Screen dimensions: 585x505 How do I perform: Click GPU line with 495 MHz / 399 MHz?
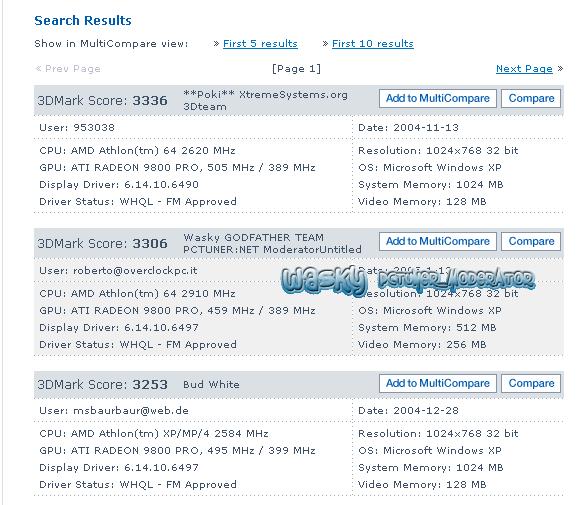click(177, 451)
